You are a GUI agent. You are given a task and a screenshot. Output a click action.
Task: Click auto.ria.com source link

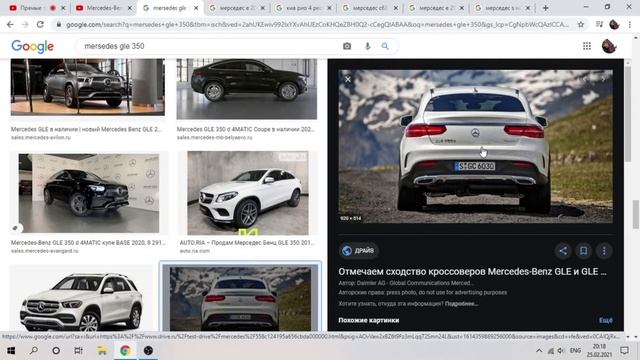coord(195,251)
